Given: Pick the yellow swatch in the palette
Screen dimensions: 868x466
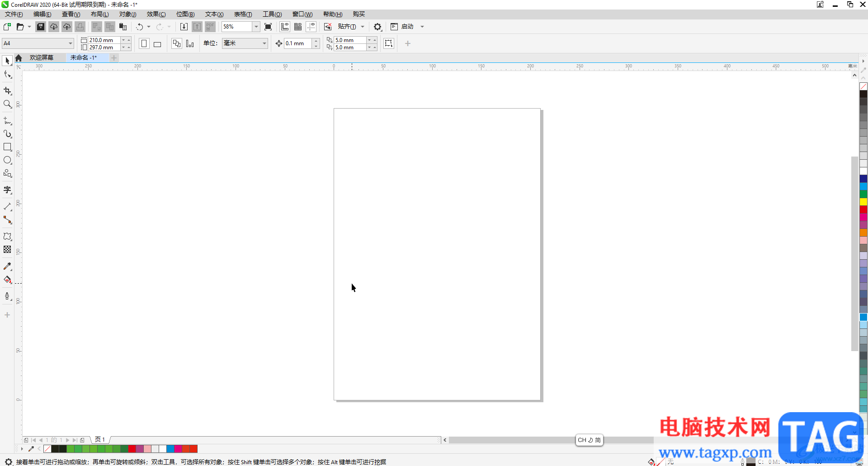Looking at the screenshot, I should [863, 202].
